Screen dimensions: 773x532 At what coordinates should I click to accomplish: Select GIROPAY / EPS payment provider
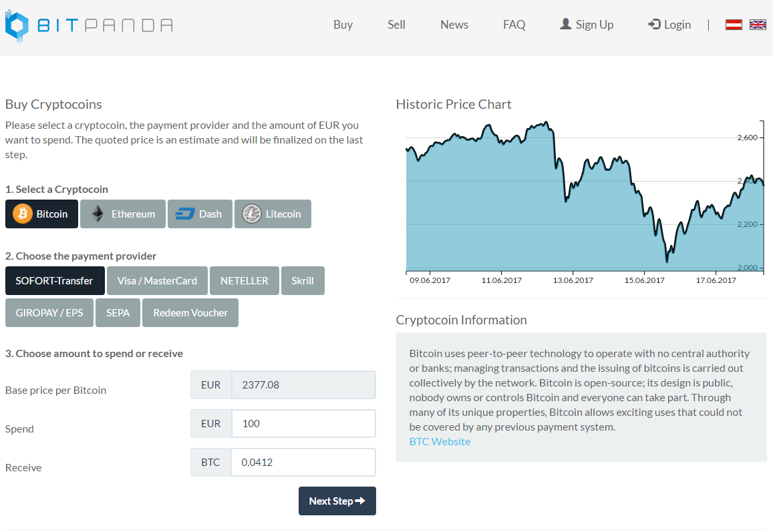49,313
